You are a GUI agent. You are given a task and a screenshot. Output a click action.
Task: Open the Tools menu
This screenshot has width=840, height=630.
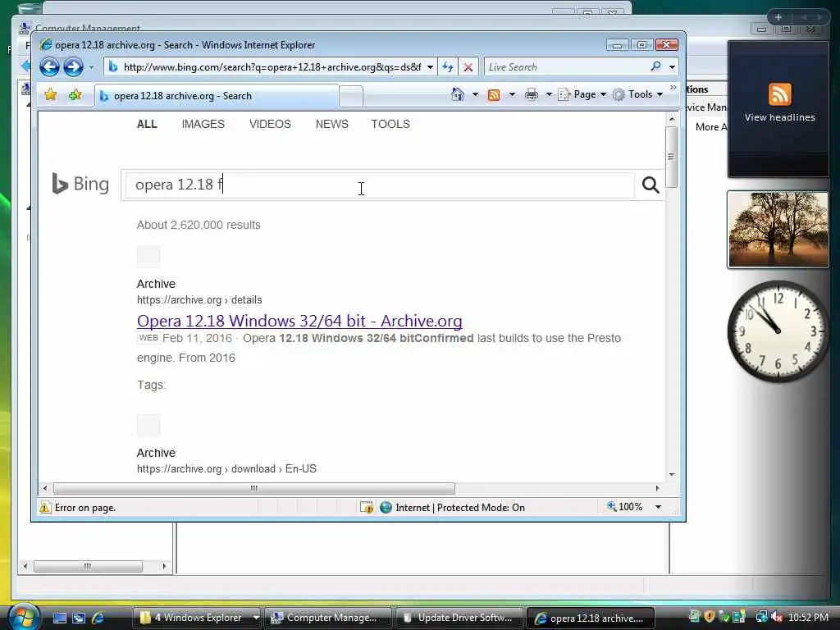coord(638,94)
